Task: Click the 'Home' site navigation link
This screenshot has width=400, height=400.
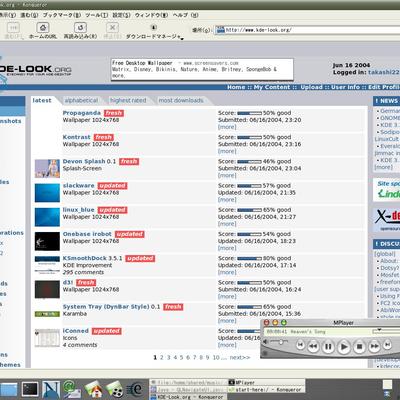Action: coord(236,87)
